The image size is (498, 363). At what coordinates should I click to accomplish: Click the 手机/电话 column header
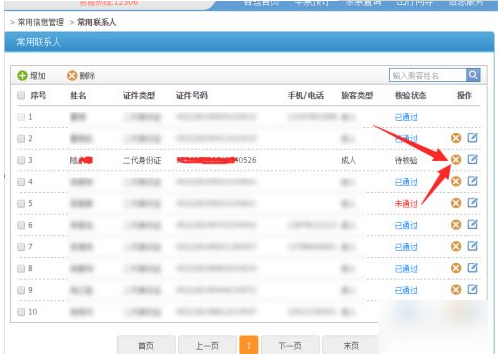click(306, 96)
